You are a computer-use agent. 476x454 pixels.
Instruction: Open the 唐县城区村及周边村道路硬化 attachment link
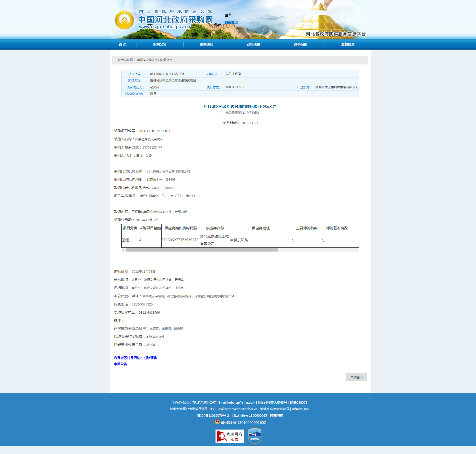[135, 358]
